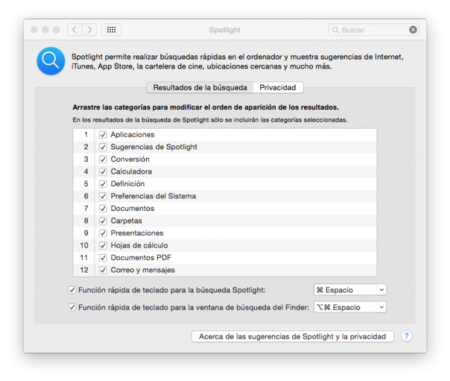Toggle the Documentos checkbox
Viewport: 450px width, 381px height.
tap(103, 209)
